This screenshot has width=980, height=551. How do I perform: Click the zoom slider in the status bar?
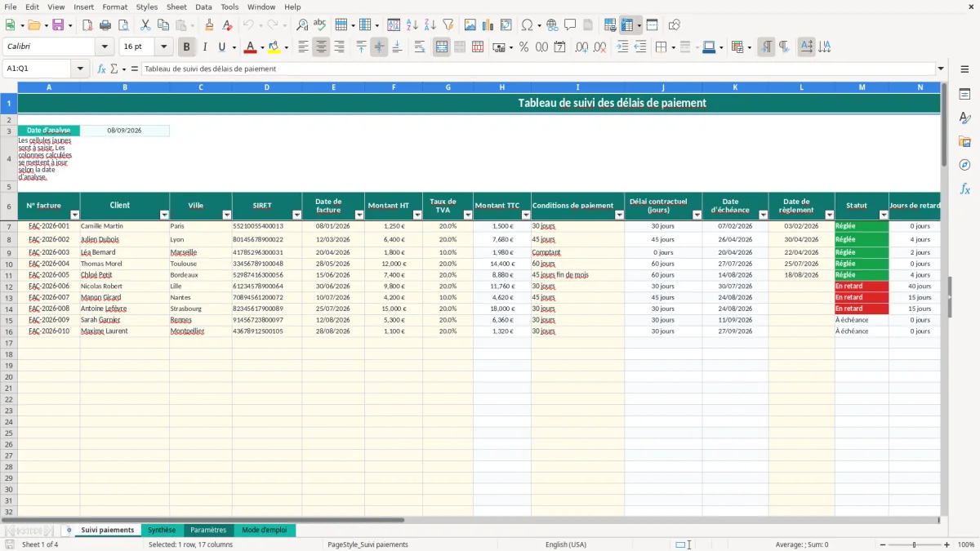[x=914, y=544]
